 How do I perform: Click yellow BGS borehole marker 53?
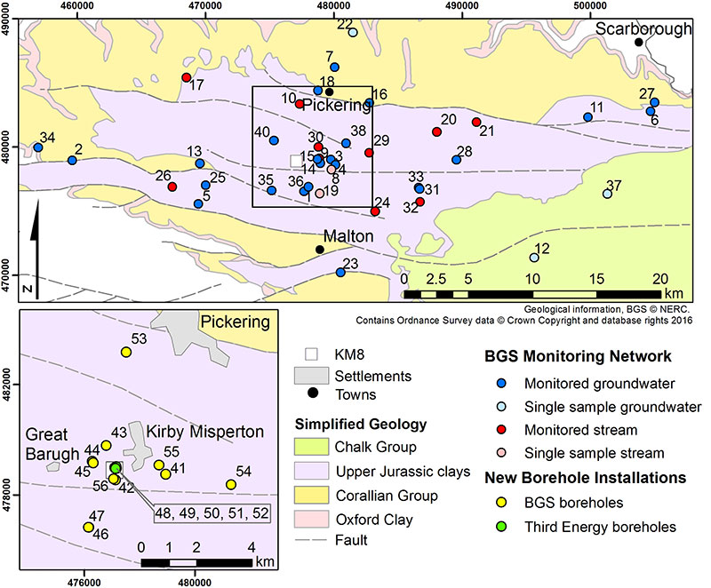tap(126, 353)
